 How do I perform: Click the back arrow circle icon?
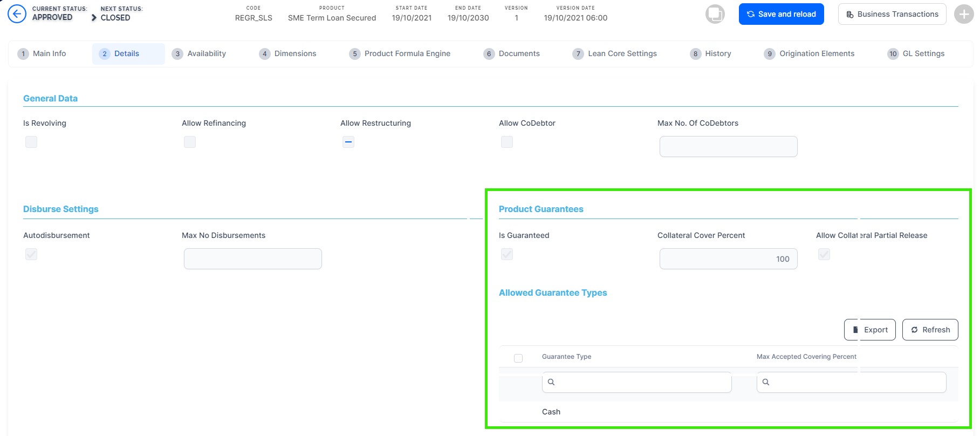click(x=17, y=14)
